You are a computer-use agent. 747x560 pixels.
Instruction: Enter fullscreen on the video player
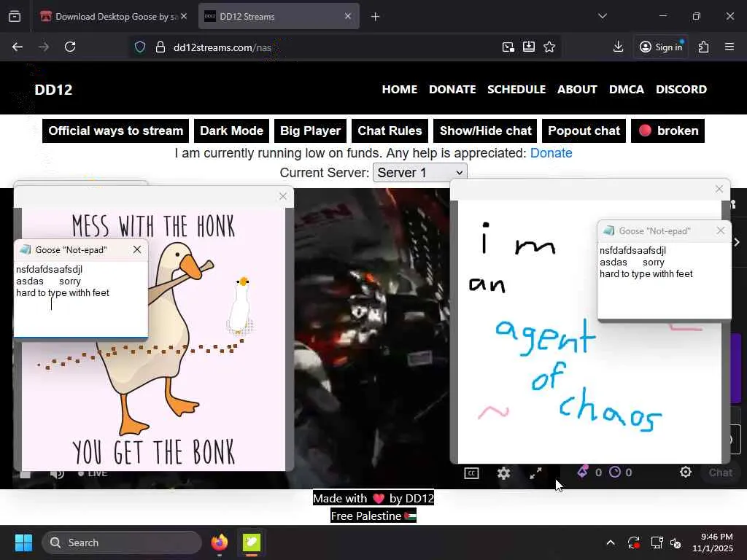(x=536, y=472)
